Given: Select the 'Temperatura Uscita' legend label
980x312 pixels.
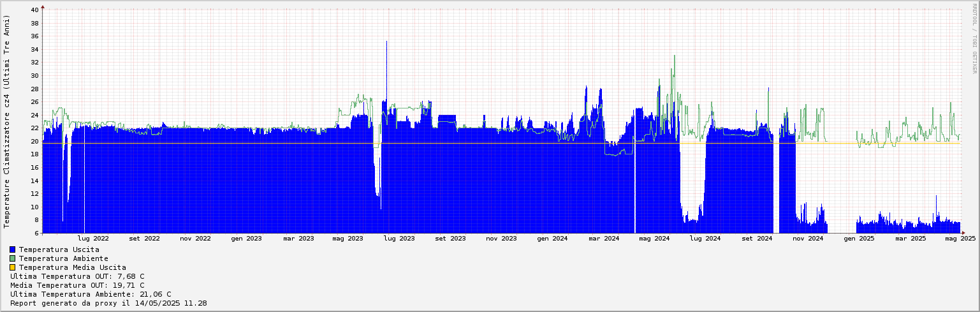Looking at the screenshot, I should pyautogui.click(x=59, y=249).
